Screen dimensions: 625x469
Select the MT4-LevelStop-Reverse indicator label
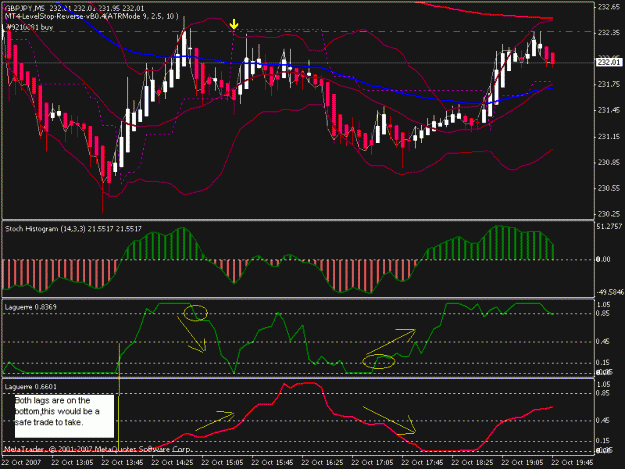(92, 16)
